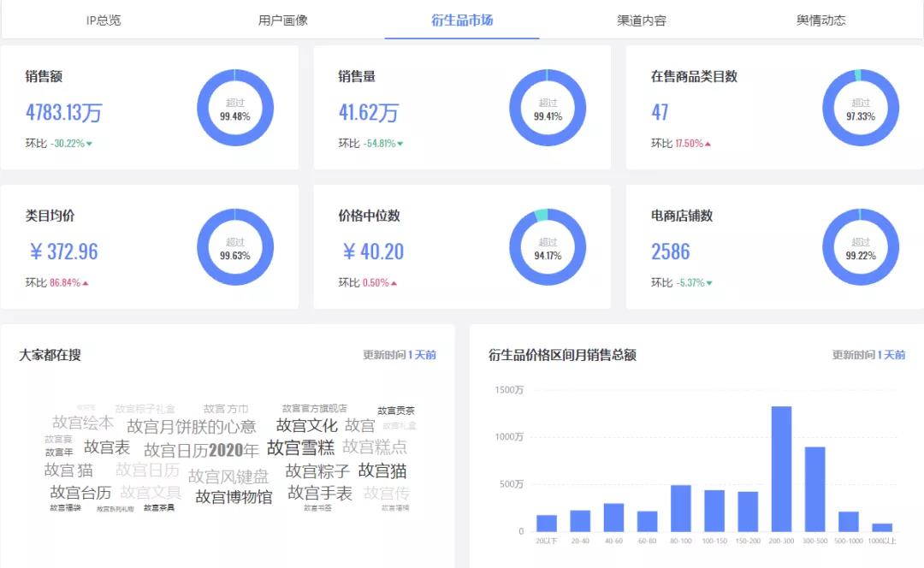
Task: Click the 1000以上 price range bar
Action: (882, 527)
